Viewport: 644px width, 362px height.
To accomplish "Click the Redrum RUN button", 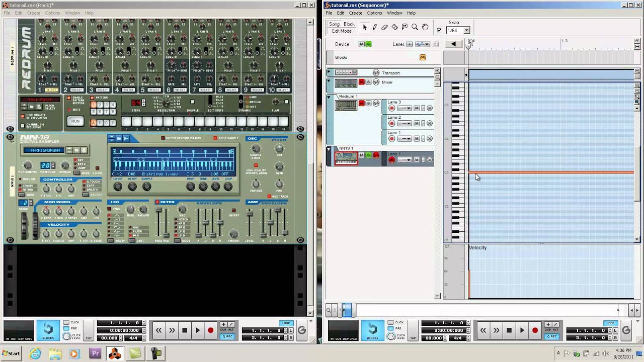I will pos(75,121).
